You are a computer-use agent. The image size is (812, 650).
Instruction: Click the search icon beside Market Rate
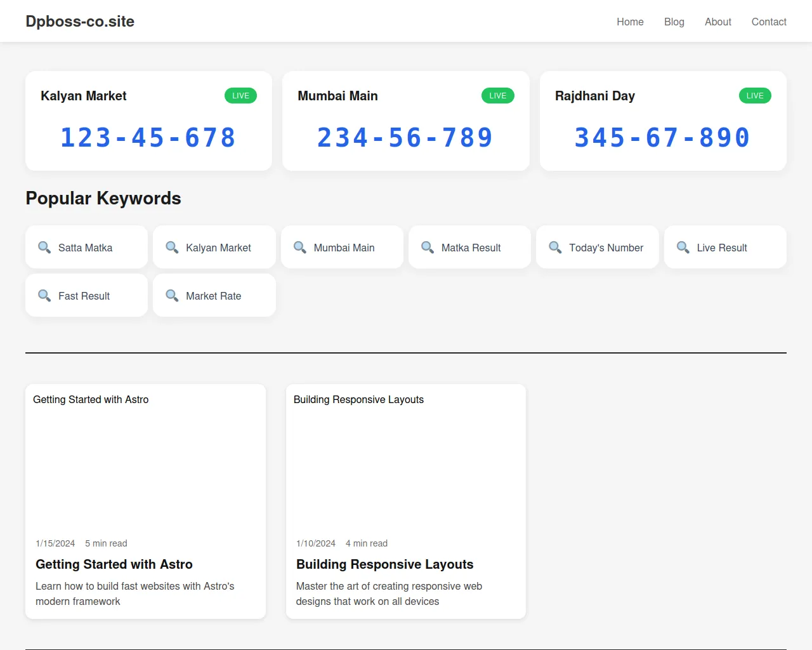(x=172, y=295)
